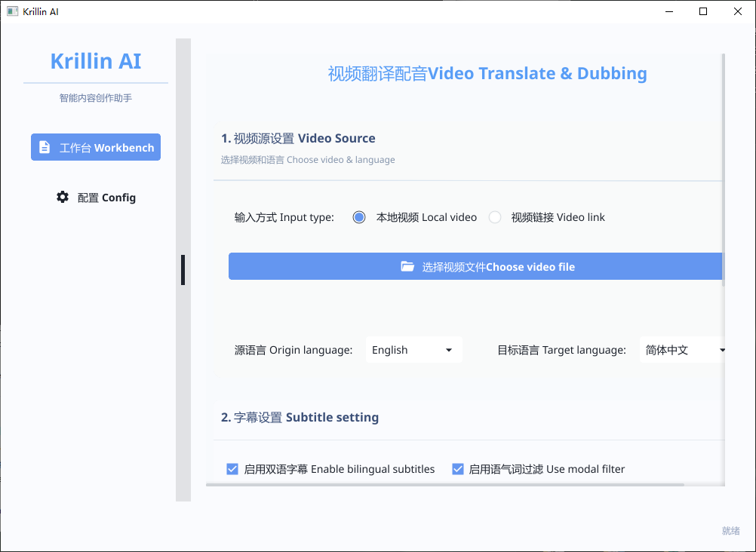Click the Krillin AI heading in the sidebar
756x552 pixels.
[x=95, y=60]
